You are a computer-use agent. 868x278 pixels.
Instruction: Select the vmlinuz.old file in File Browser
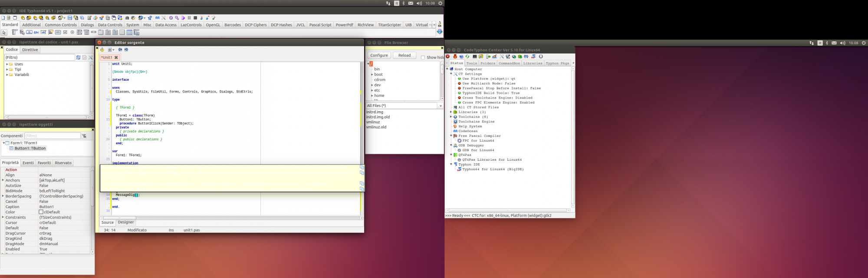tap(376, 127)
